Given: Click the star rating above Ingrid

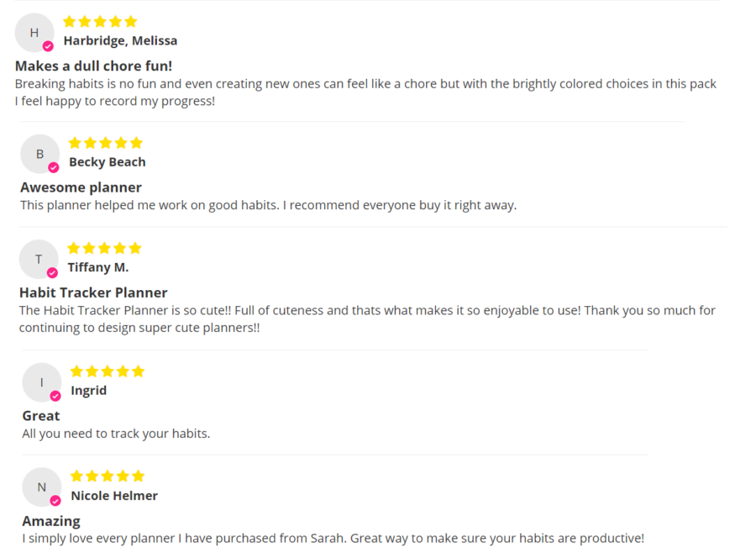Looking at the screenshot, I should [108, 371].
